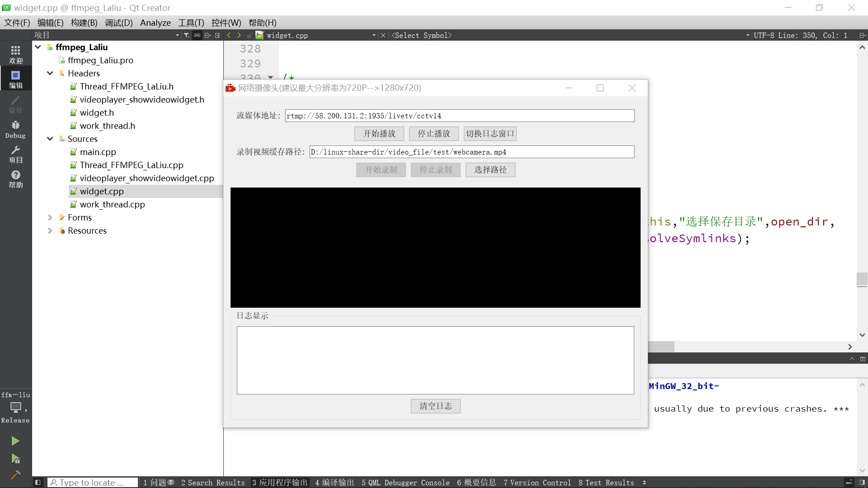Viewport: 868px width, 488px height.
Task: Toggle the right sidebar visibility button
Action: point(862,483)
